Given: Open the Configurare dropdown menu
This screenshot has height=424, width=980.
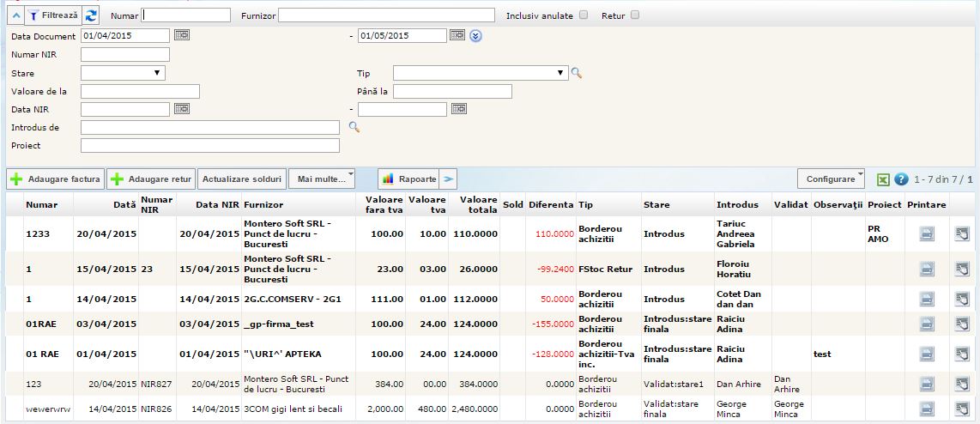Looking at the screenshot, I should tap(831, 179).
